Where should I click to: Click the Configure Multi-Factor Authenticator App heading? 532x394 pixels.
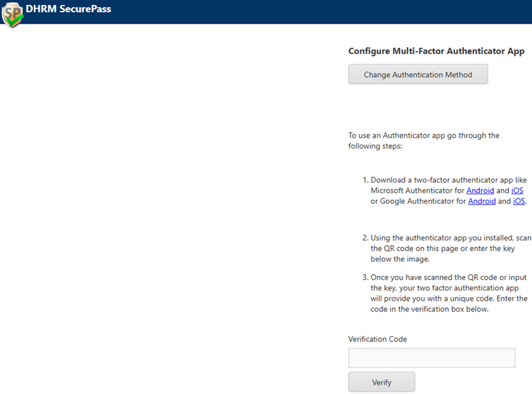[436, 51]
